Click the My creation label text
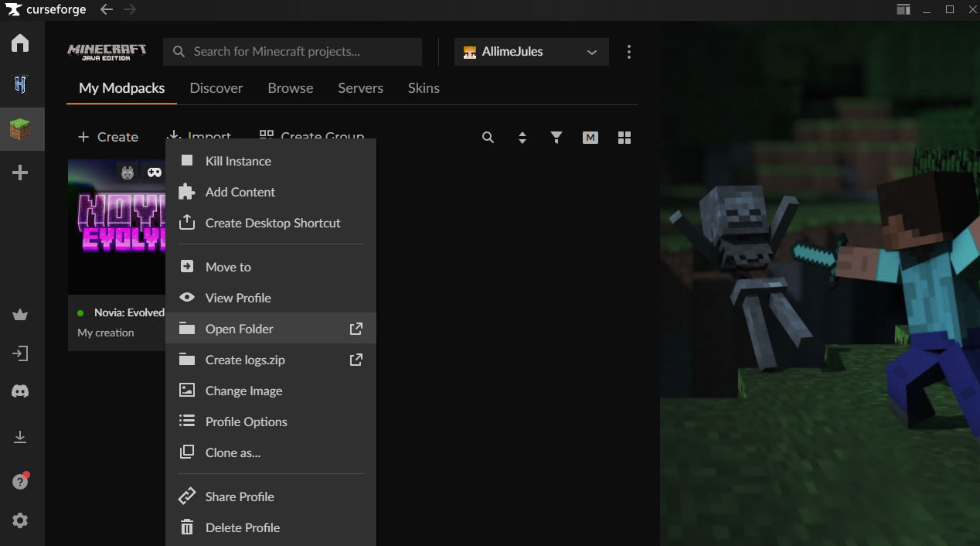Viewport: 980px width, 546px height. [106, 333]
